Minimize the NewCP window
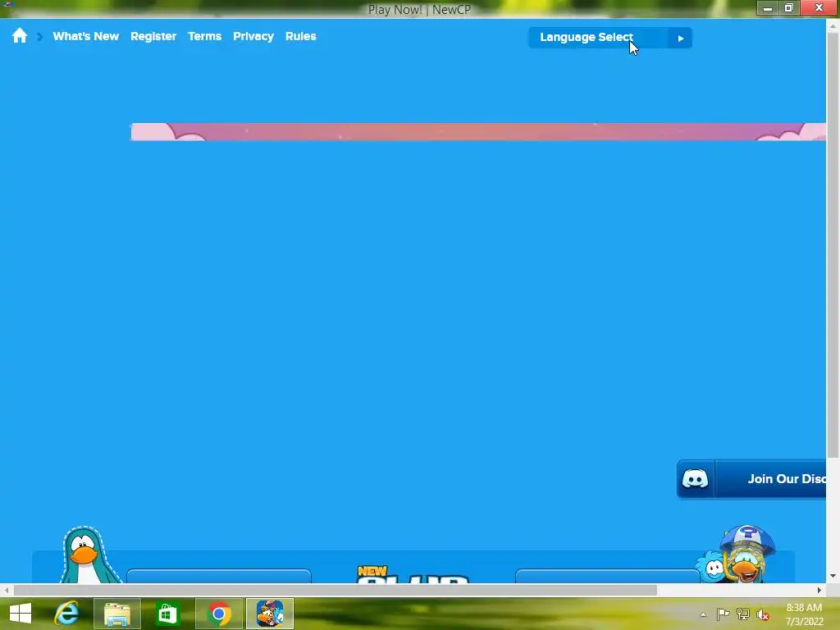 pyautogui.click(x=767, y=7)
